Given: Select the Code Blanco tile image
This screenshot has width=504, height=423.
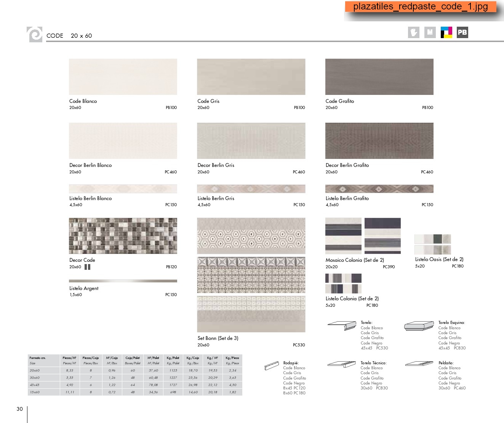Looking at the screenshot, I should click(x=123, y=77).
